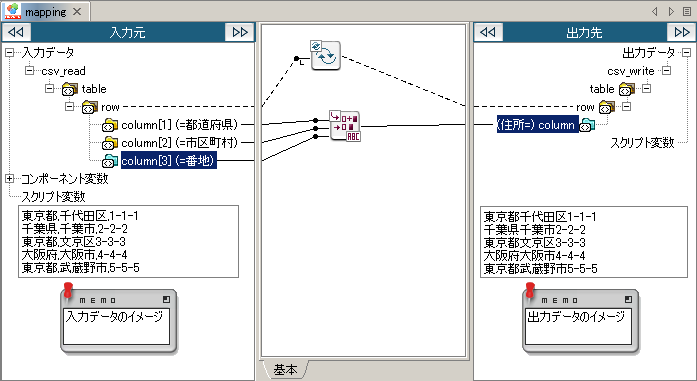Collapse the input csv_read node

[x=29, y=71]
